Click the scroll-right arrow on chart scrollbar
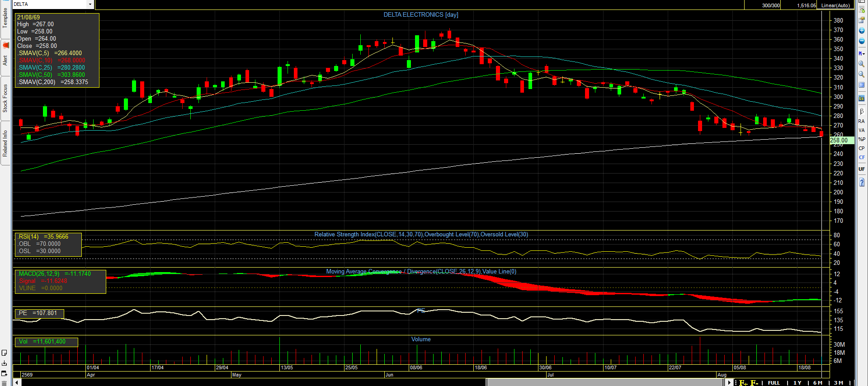The width and height of the screenshot is (868, 386). (x=730, y=383)
